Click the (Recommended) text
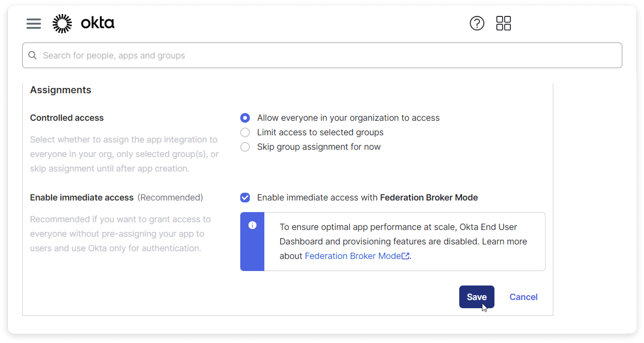This screenshot has width=644, height=343. (170, 198)
